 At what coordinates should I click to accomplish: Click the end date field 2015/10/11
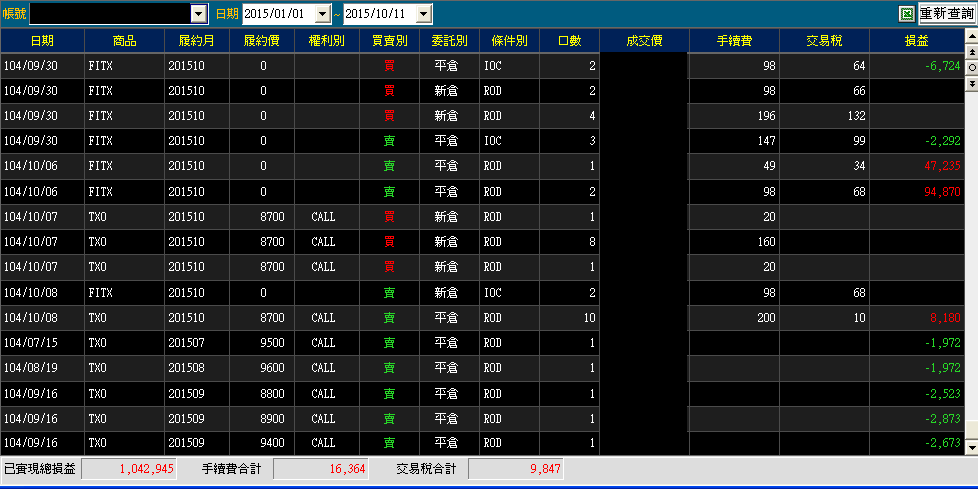380,13
